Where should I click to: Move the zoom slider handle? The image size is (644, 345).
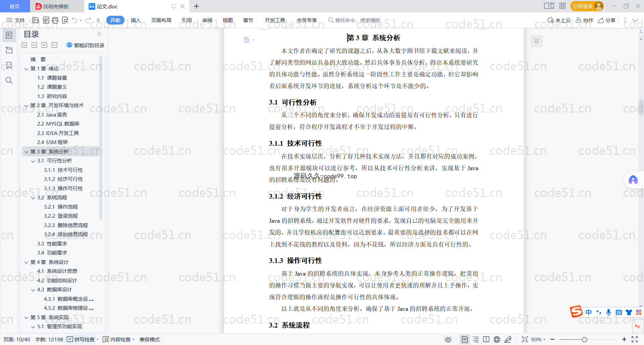click(x=584, y=339)
